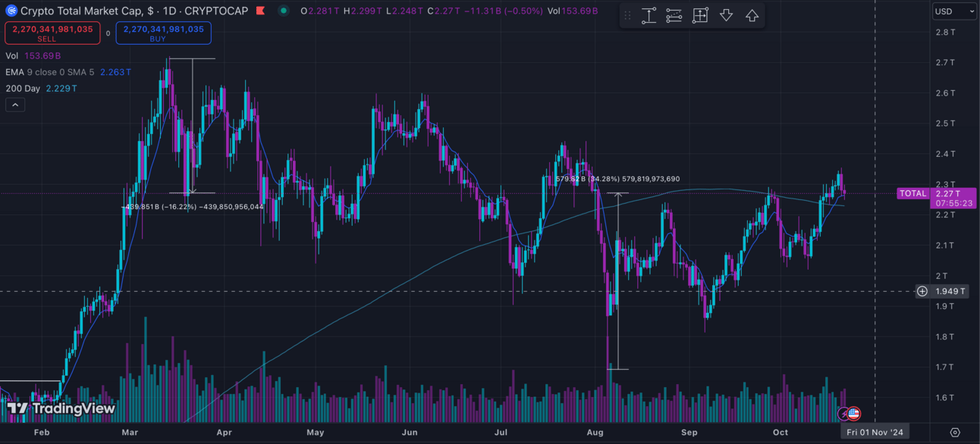Click the Jun label on time axis
The width and height of the screenshot is (980, 444).
[410, 433]
